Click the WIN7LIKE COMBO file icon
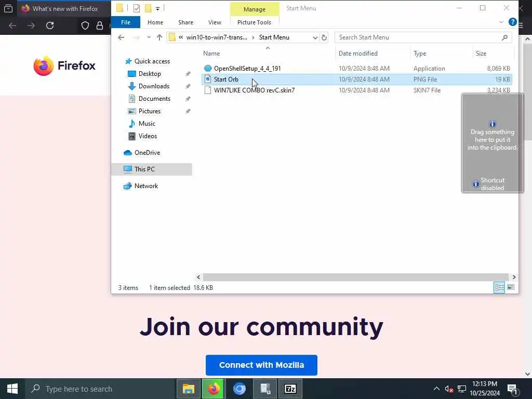The image size is (532, 399). [208, 90]
